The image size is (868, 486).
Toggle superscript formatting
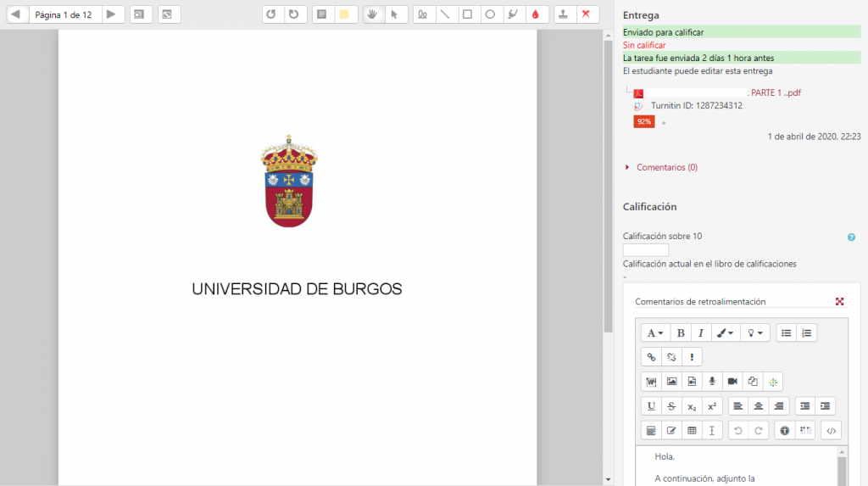[x=712, y=406]
